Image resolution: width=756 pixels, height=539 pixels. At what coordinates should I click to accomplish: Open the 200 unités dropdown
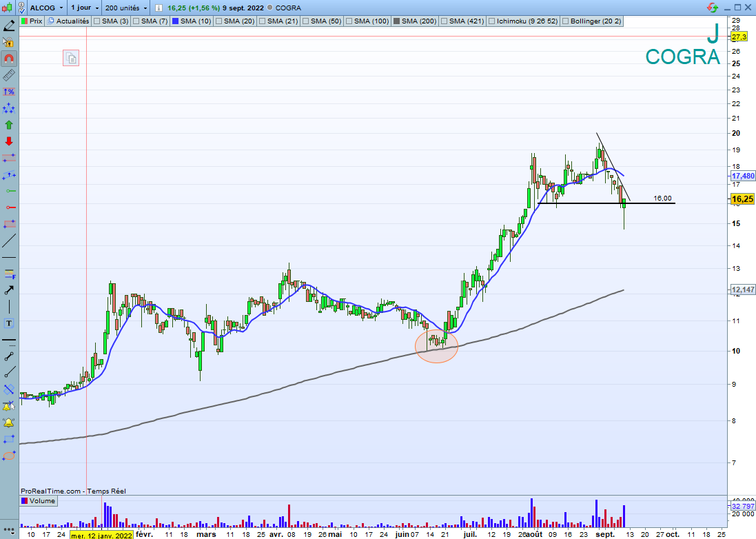pyautogui.click(x=126, y=8)
